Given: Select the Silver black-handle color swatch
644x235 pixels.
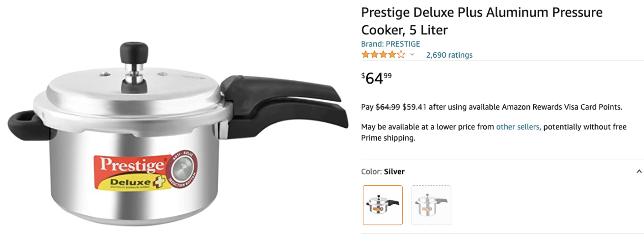Looking at the screenshot, I should [383, 205].
